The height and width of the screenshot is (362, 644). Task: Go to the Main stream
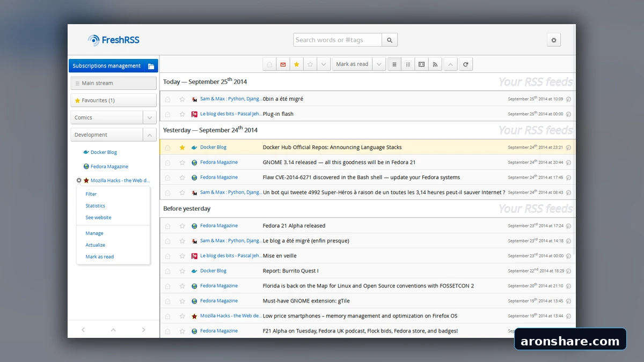[113, 83]
